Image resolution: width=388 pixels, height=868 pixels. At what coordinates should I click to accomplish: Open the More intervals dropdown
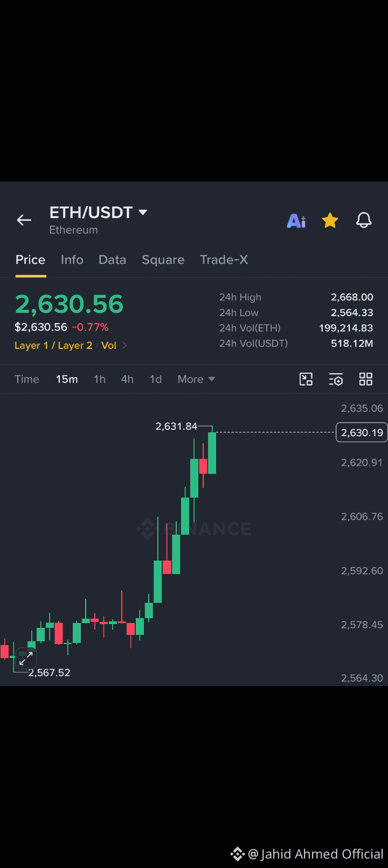click(196, 379)
